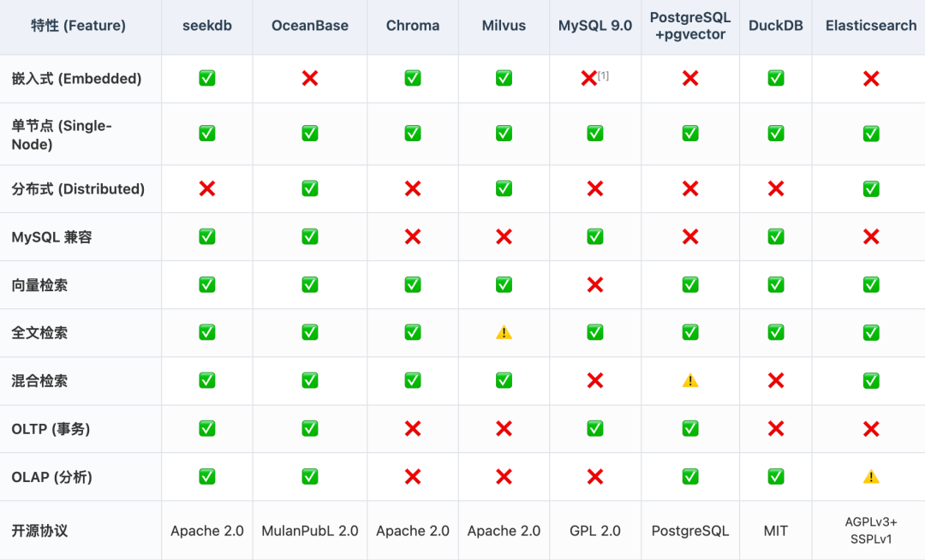This screenshot has width=925, height=560.
Task: Click the green checkmark for seekdb Embedded
Action: (206, 79)
